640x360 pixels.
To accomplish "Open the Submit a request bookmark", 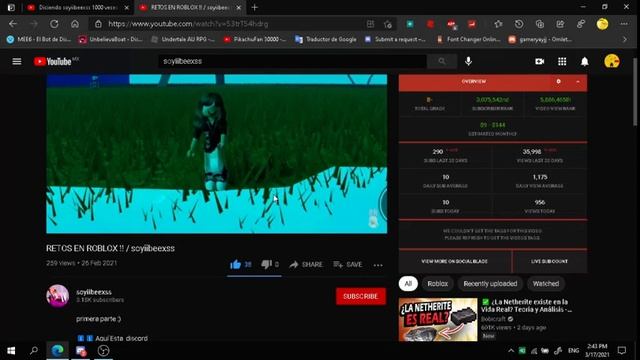I will click(396, 39).
